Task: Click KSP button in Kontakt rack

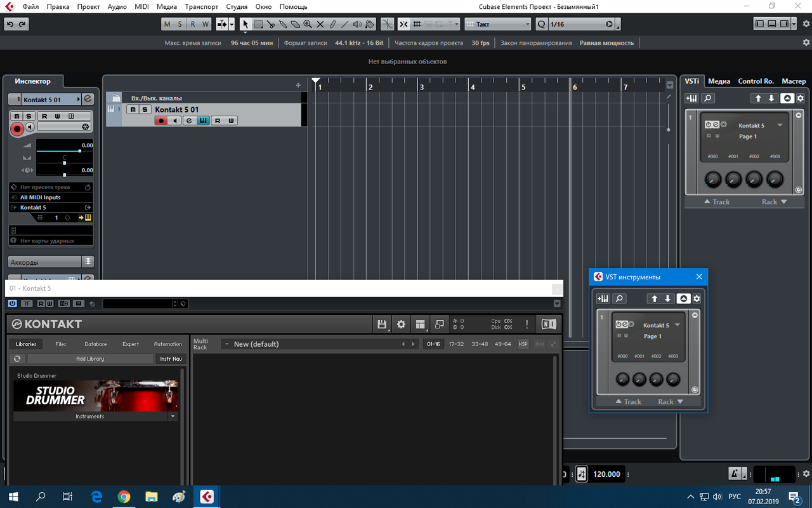Action: 523,344
